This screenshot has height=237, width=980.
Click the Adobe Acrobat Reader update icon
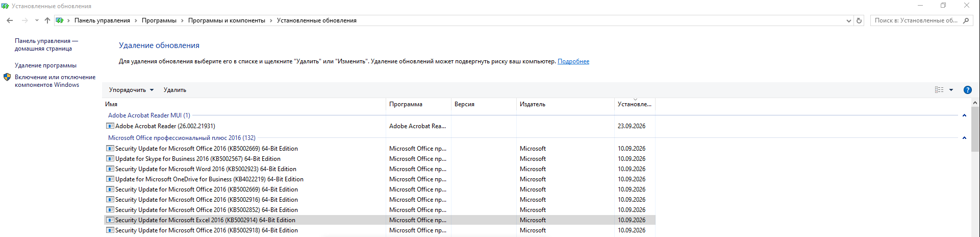point(110,126)
